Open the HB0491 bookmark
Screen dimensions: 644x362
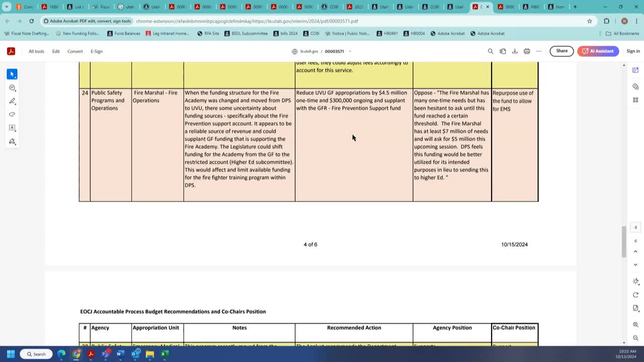click(387, 34)
